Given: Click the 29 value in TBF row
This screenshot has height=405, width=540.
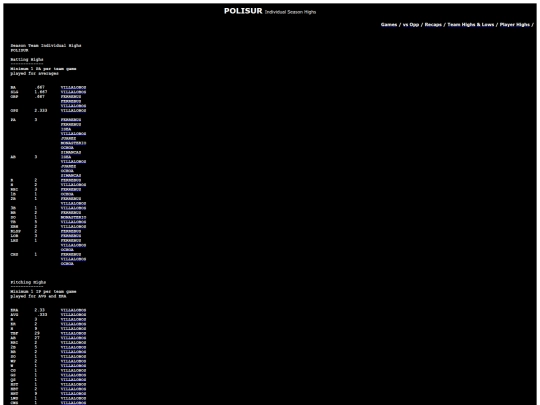Looking at the screenshot, I should point(37,333).
